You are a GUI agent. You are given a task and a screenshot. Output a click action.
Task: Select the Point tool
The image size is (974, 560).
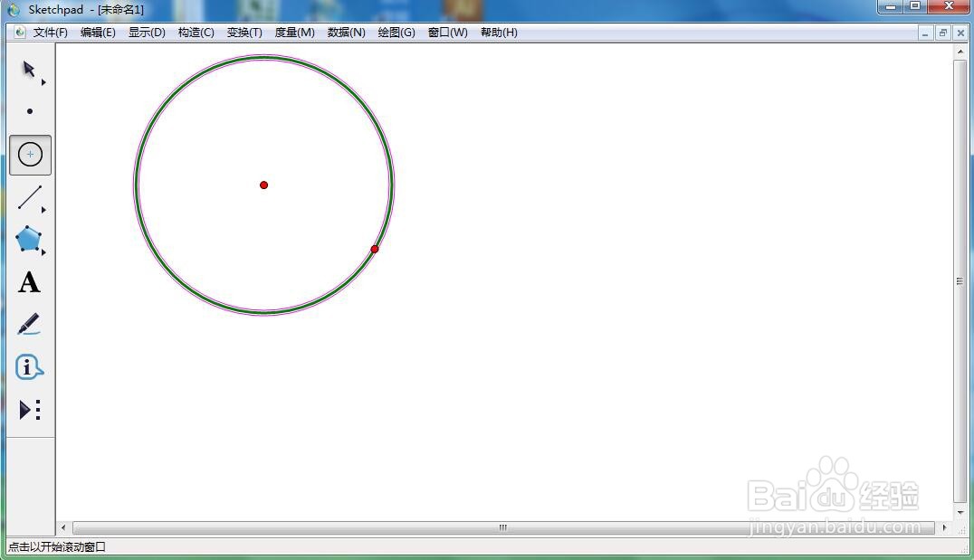[30, 112]
